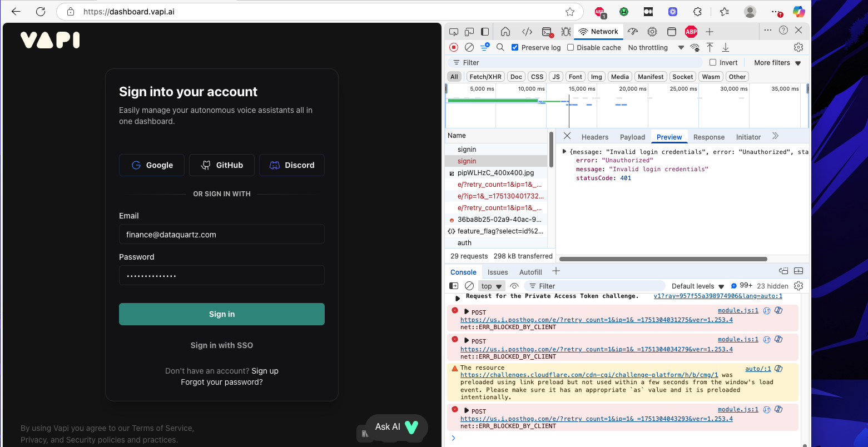
Task: Clear the network log with the clear icon
Action: tap(469, 47)
